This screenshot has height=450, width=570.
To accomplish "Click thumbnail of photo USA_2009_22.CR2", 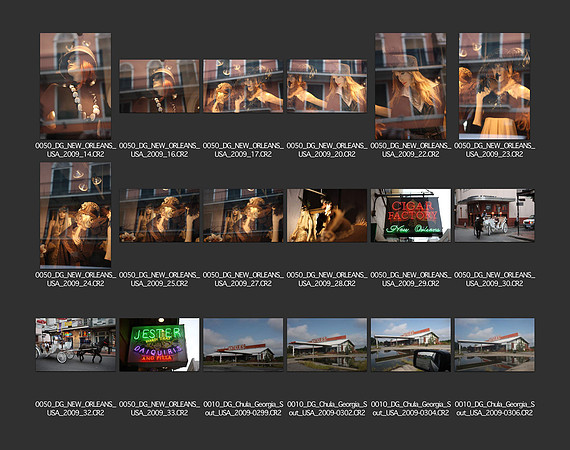I will pos(411,86).
